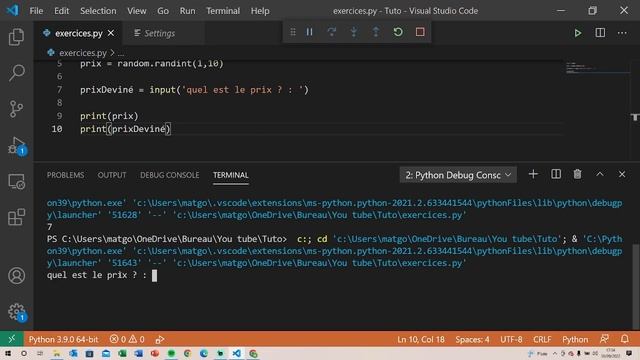Split the editor to the right
The height and width of the screenshot is (360, 640).
point(600,33)
